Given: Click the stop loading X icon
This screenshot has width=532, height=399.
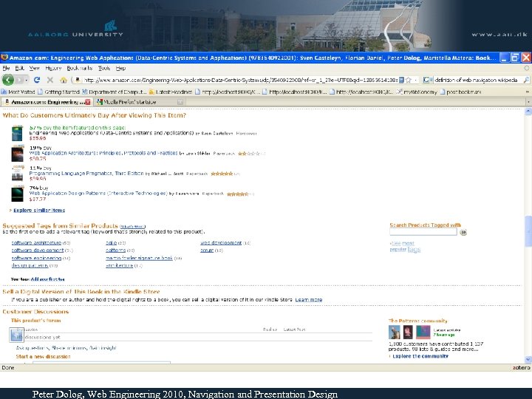Looking at the screenshot, I should 50,80.
